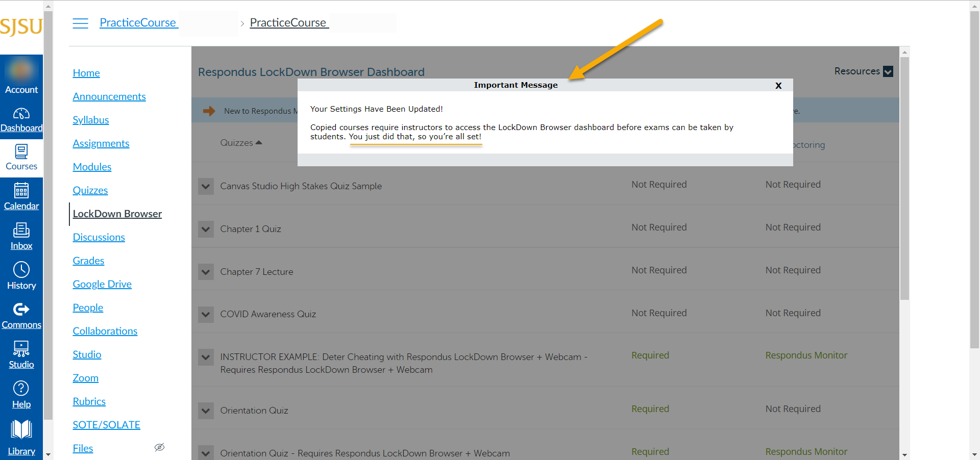Open Assignments in course menu
Viewport: 980px width, 460px height.
[101, 143]
